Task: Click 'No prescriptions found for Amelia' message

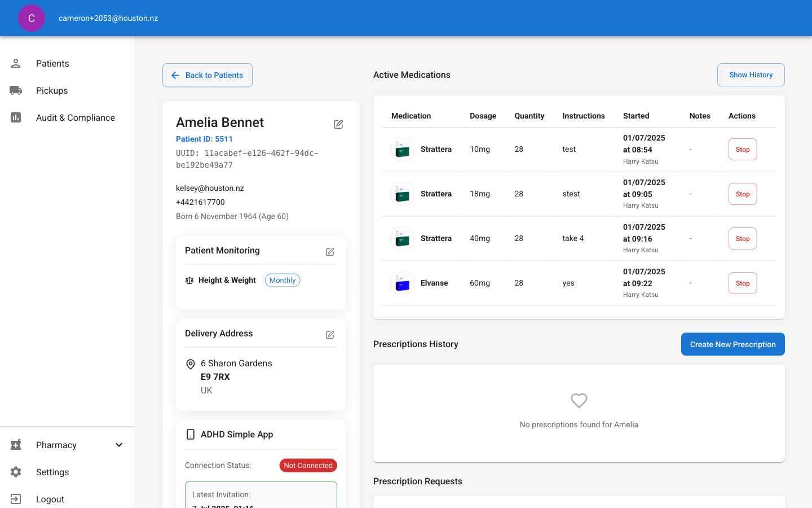Action: point(579,424)
